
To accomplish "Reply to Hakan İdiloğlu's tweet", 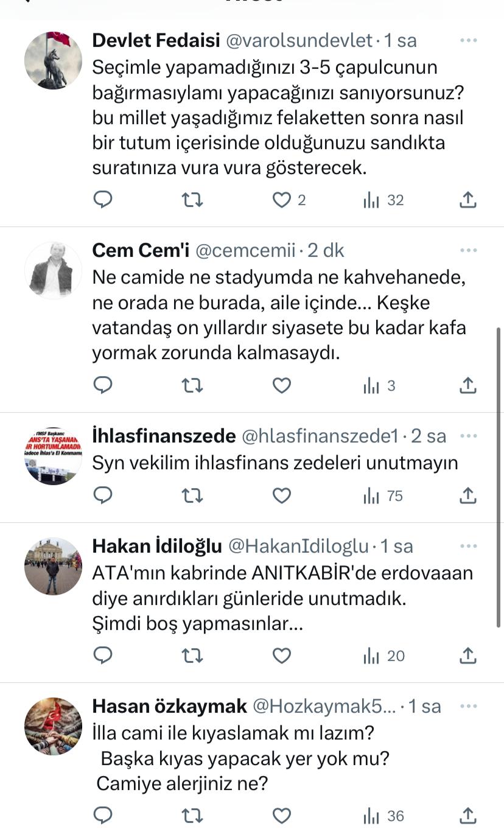I will (103, 655).
